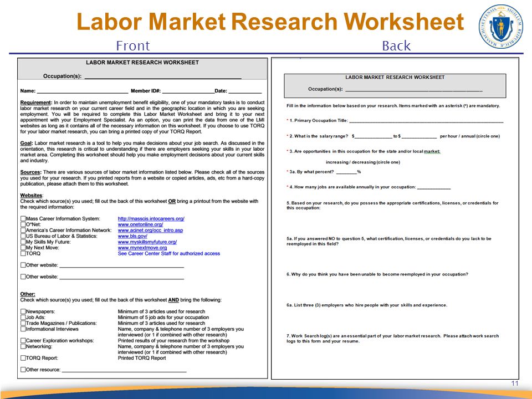Check US Bureau of Labor & Statistics box

pyautogui.click(x=23, y=236)
